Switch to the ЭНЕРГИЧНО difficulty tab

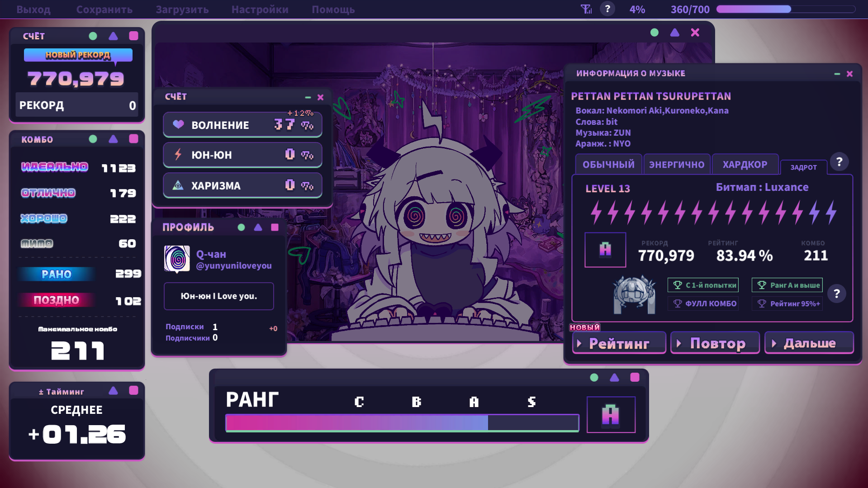pyautogui.click(x=677, y=164)
